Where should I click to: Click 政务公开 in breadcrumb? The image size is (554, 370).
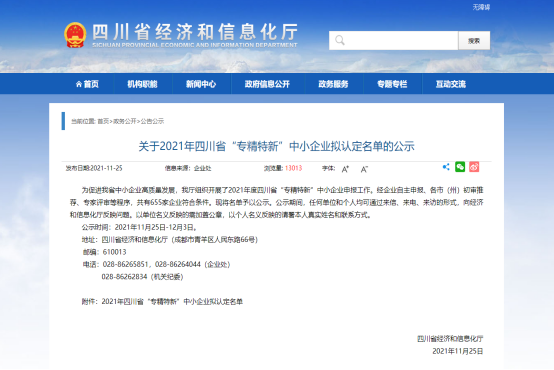124,121
